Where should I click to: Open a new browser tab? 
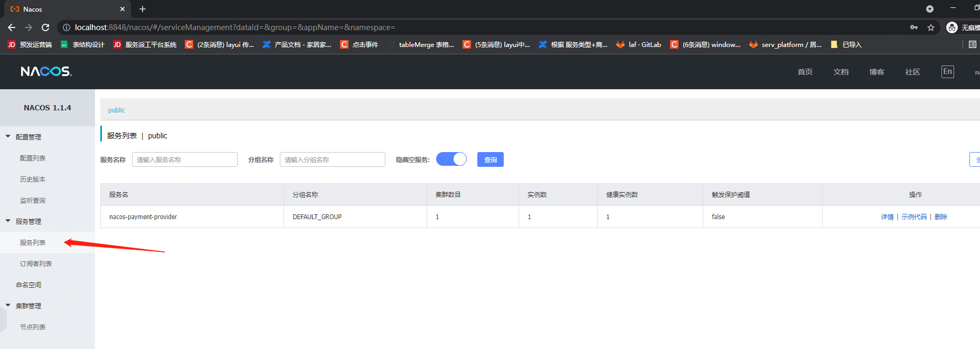pos(143,9)
